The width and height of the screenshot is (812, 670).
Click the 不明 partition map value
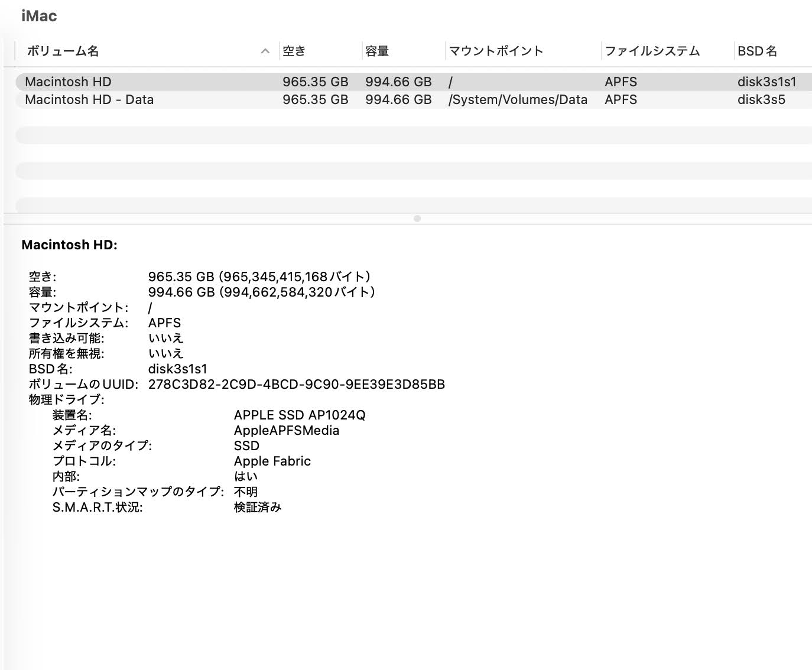tap(246, 492)
